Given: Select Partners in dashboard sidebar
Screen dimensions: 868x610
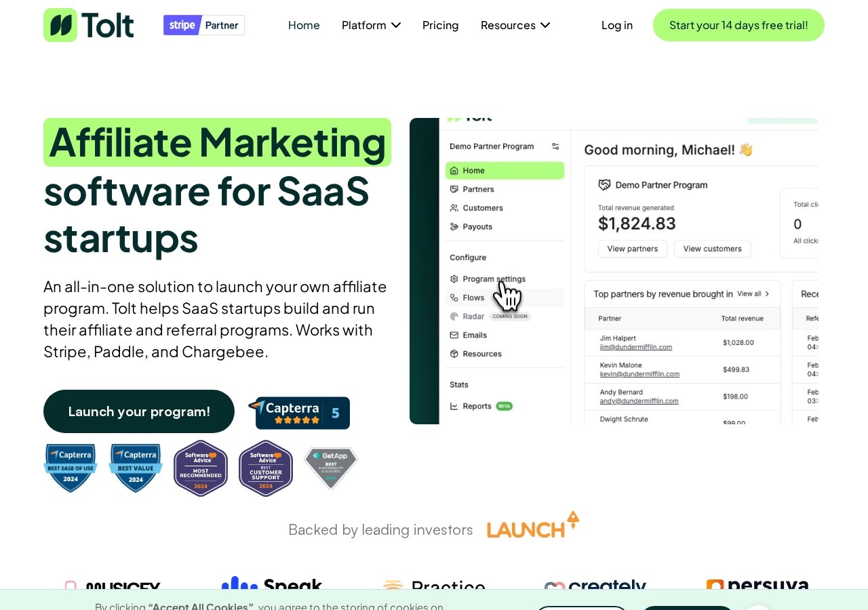Looking at the screenshot, I should (505, 189).
